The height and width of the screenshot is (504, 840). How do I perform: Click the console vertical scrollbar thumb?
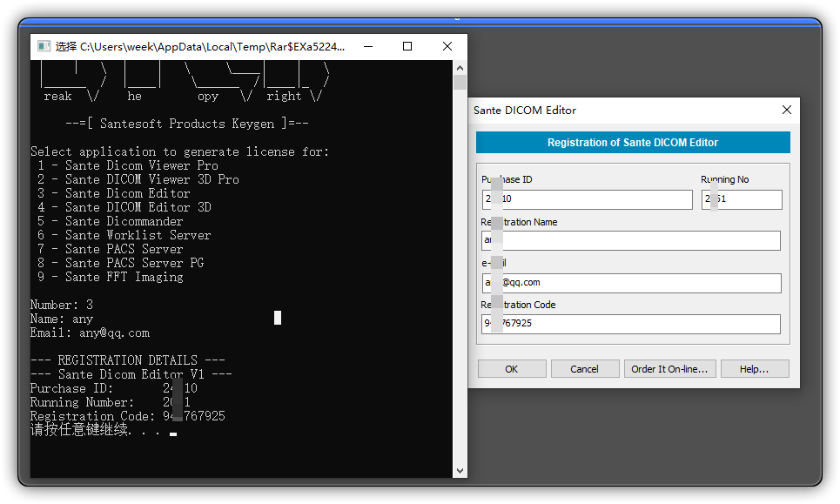[460, 82]
